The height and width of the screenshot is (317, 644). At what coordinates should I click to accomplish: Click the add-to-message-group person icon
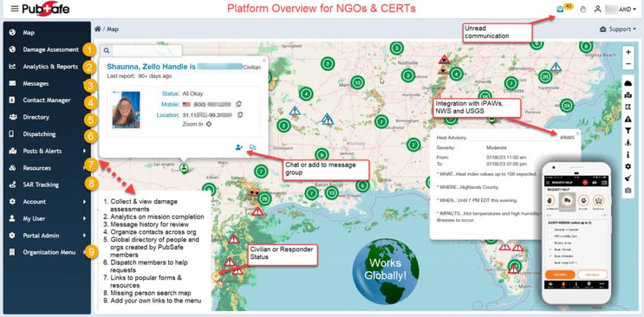click(239, 147)
